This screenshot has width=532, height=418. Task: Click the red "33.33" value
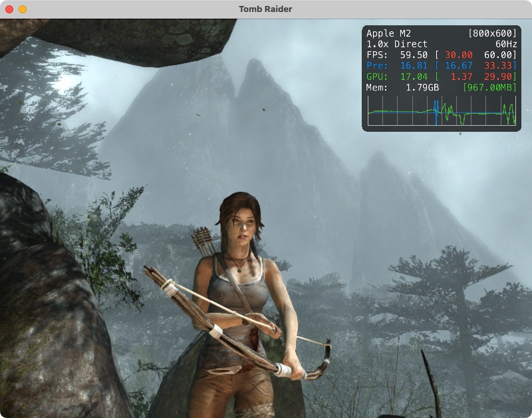pos(498,65)
